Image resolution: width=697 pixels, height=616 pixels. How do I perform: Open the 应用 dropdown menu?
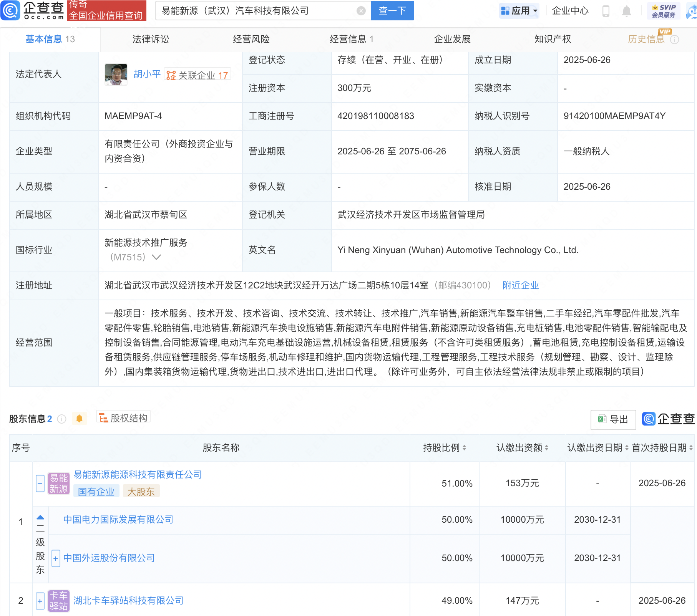coord(519,11)
